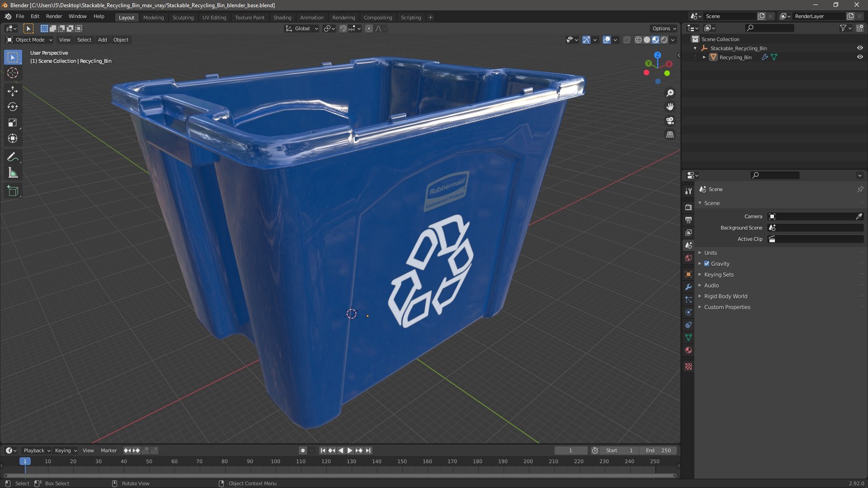The height and width of the screenshot is (488, 868).
Task: Select the Move tool
Action: pyautogui.click(x=13, y=91)
